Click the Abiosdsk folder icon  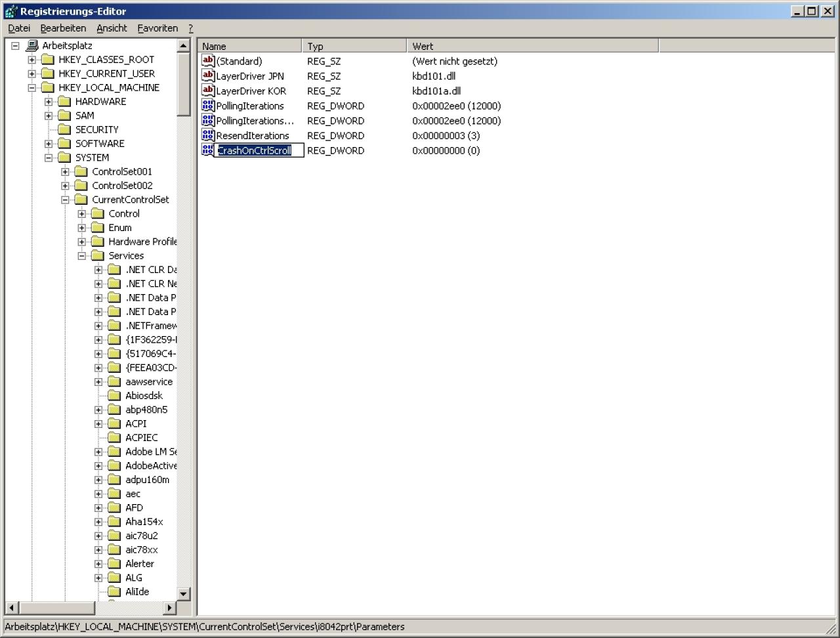coord(115,396)
